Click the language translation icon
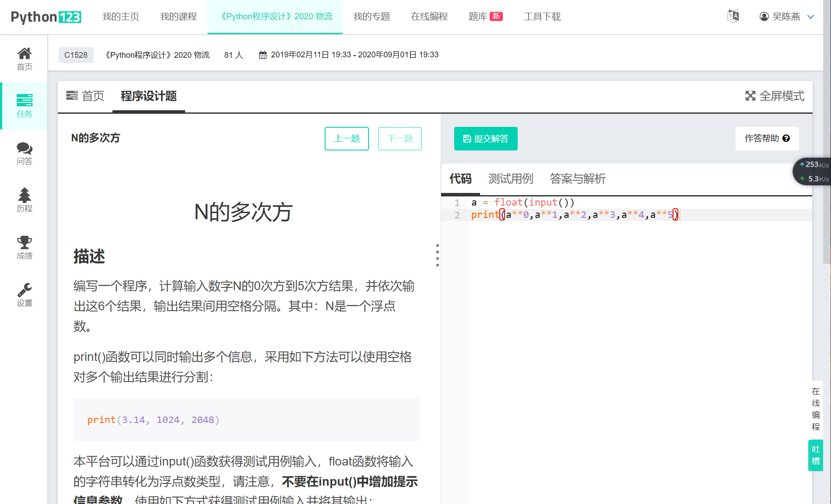Viewport: 831px width, 504px height. (733, 16)
